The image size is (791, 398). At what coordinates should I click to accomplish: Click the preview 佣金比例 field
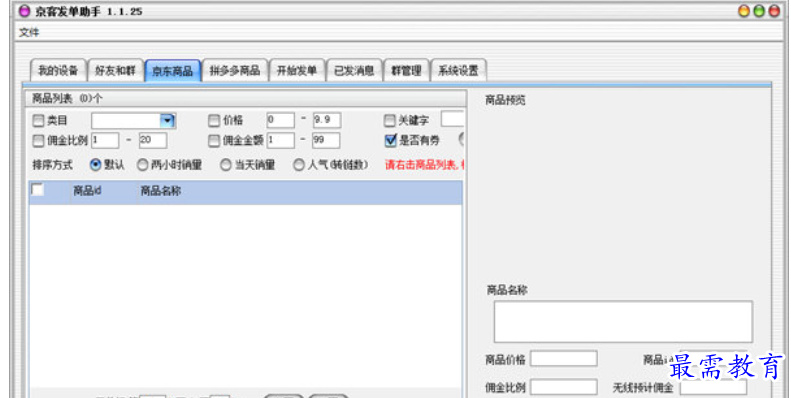(x=563, y=387)
